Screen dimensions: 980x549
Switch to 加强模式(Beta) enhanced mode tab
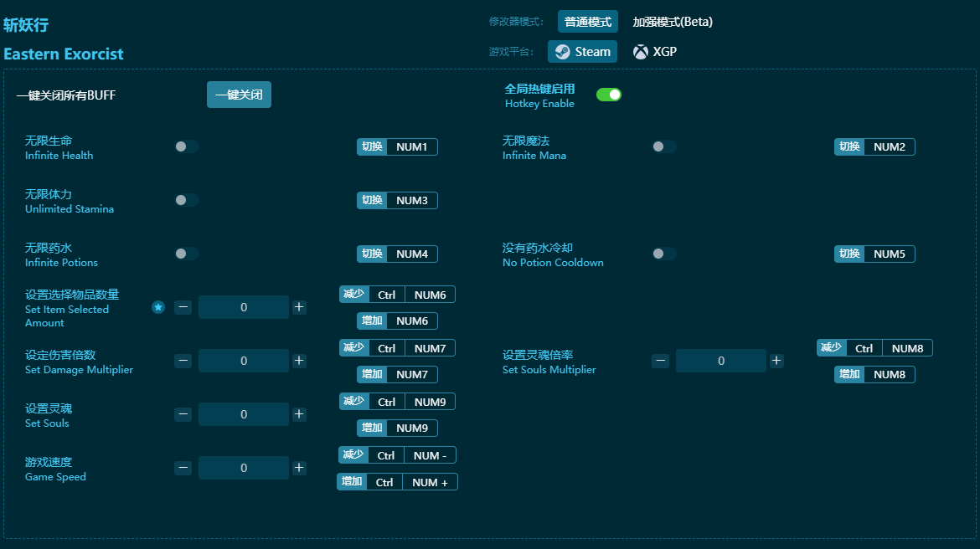tap(673, 22)
